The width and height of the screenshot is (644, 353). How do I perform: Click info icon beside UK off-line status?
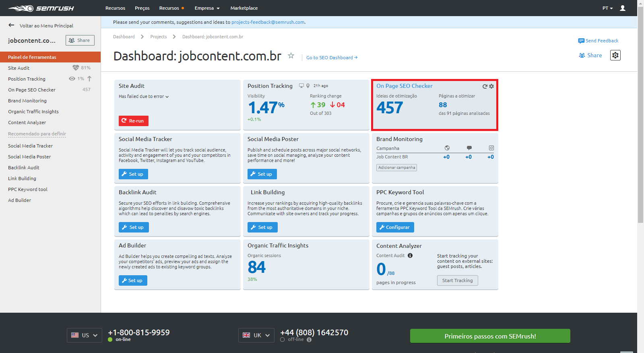pyautogui.click(x=309, y=340)
